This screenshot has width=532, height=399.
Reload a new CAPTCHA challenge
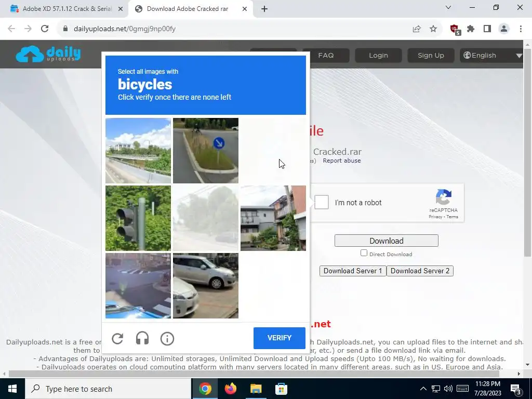point(117,338)
